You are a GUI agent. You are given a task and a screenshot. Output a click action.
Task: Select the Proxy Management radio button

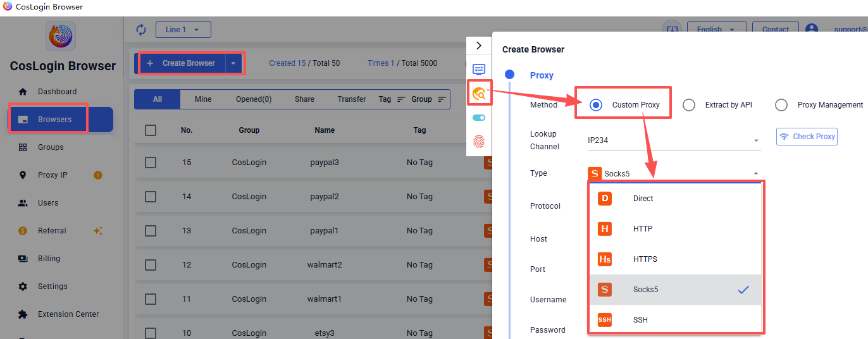pos(781,105)
